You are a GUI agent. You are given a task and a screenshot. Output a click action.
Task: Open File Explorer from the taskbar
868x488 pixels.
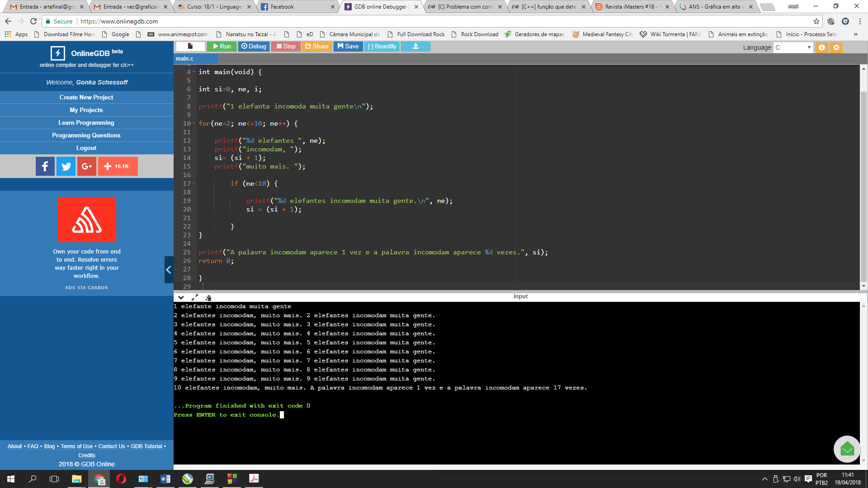[77, 479]
